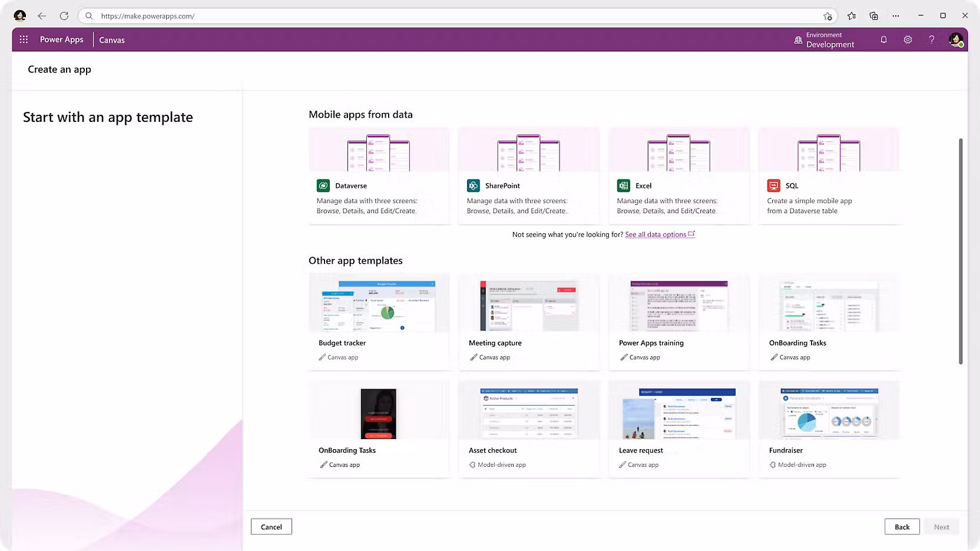This screenshot has height=551, width=980.
Task: Click the Power Apps training title text
Action: [651, 343]
